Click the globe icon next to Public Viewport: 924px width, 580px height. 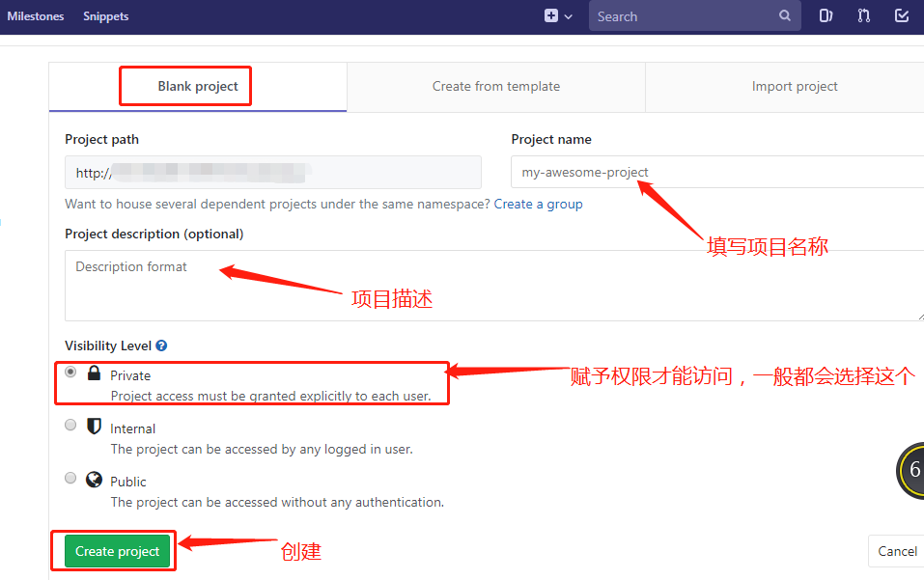point(93,478)
